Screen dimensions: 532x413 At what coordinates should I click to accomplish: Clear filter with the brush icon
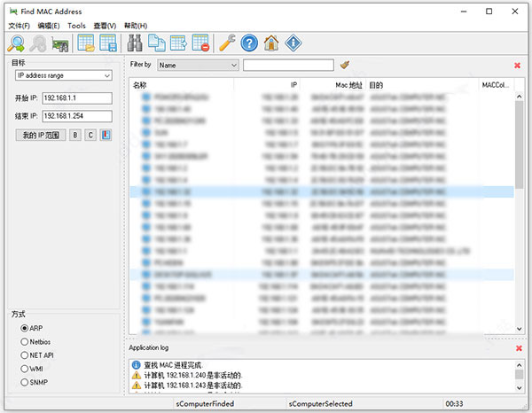tap(345, 65)
